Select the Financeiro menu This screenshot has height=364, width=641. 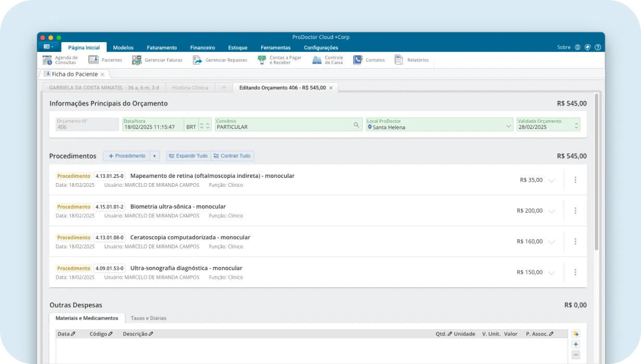click(x=202, y=47)
